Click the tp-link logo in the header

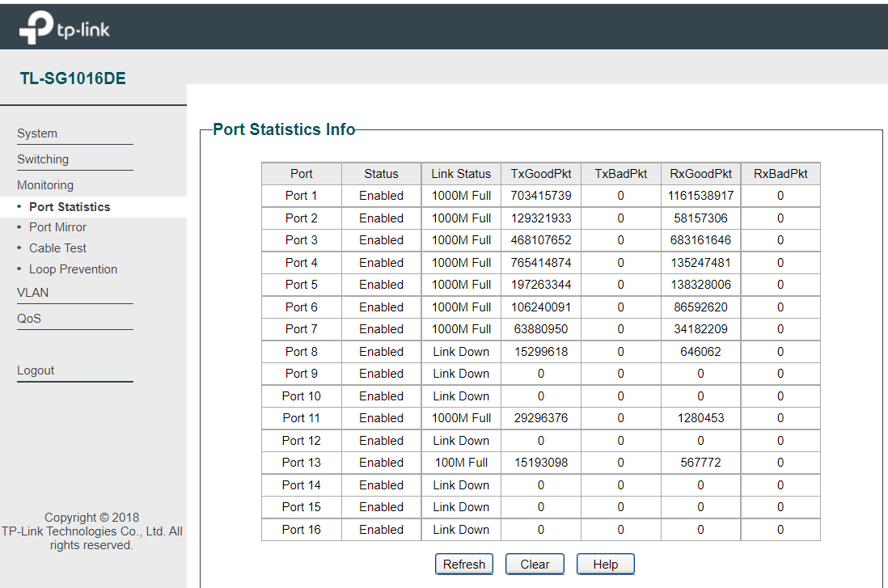[x=63, y=25]
